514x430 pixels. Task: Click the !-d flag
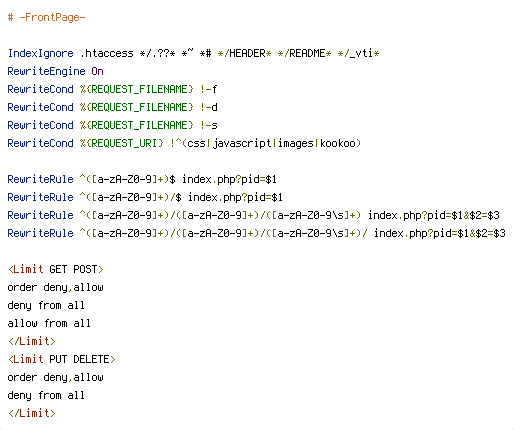[208, 107]
